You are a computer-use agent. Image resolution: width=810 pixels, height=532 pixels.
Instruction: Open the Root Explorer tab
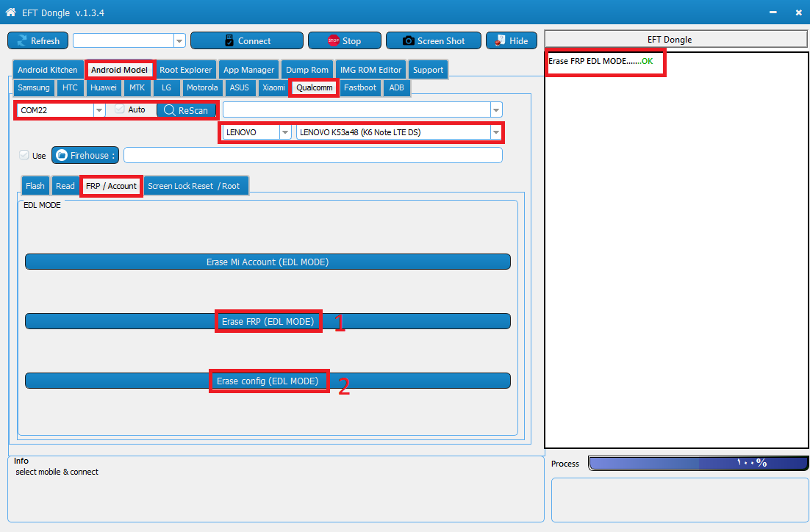click(185, 70)
